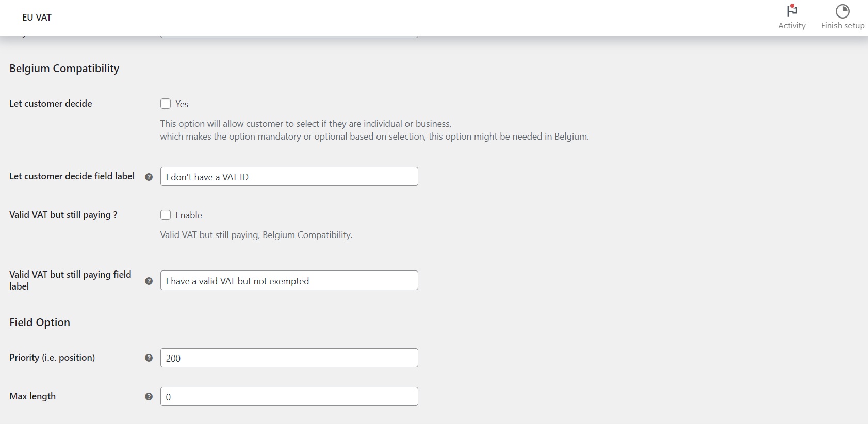Open the help tooltip for "Valid VAT but still paying field label"
Image resolution: width=868 pixels, height=424 pixels.
tap(149, 280)
